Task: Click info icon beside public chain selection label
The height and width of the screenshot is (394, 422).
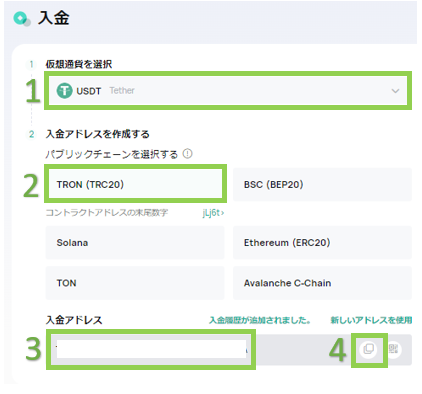Action: 188,154
